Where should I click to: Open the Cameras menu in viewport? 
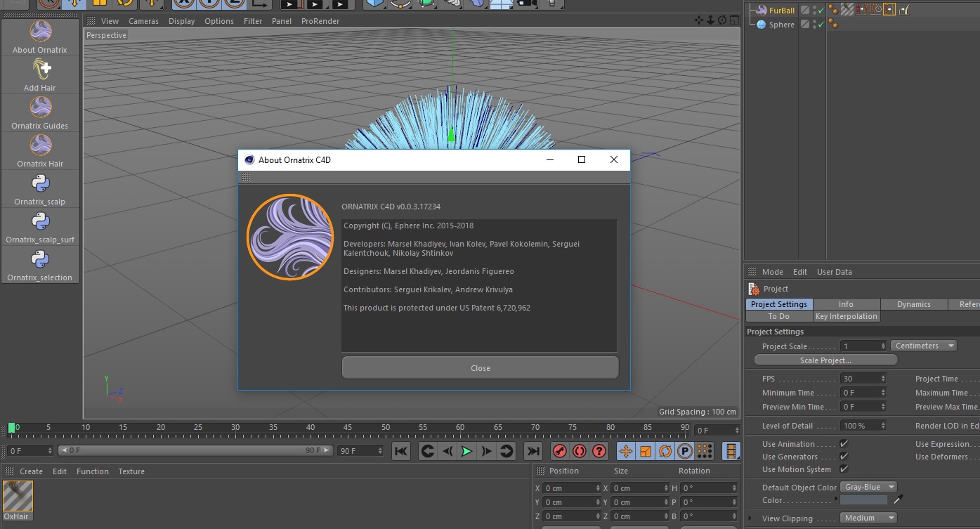pos(143,21)
